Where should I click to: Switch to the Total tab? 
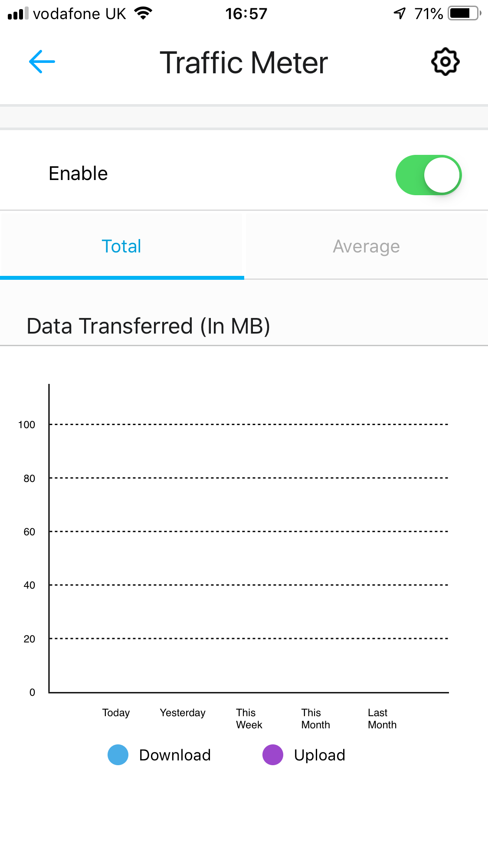point(121,246)
